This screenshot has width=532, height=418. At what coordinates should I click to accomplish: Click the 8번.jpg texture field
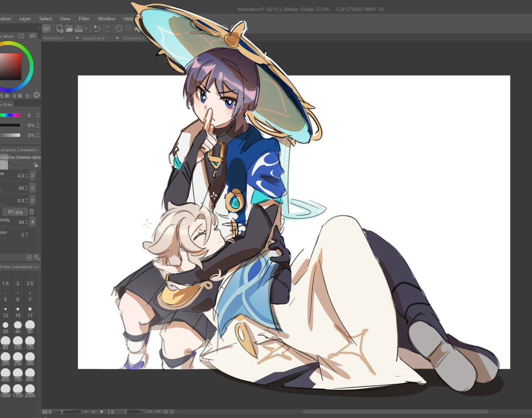(15, 212)
